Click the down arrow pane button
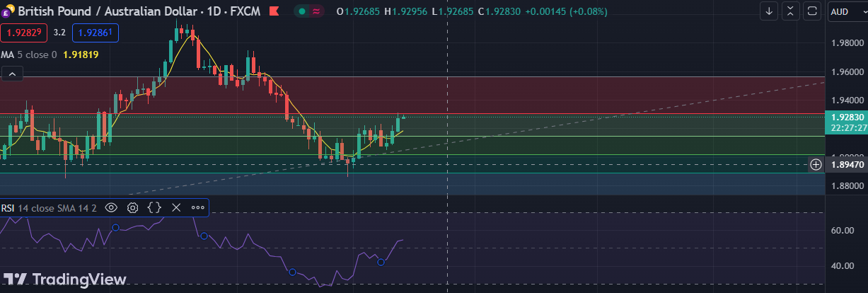Image resolution: width=868 pixels, height=293 pixels. [770, 11]
